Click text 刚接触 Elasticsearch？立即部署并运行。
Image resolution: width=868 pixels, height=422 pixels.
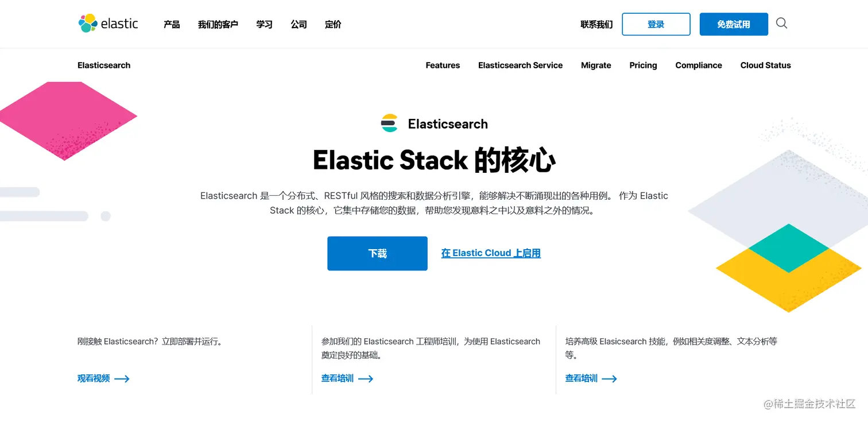click(x=150, y=342)
